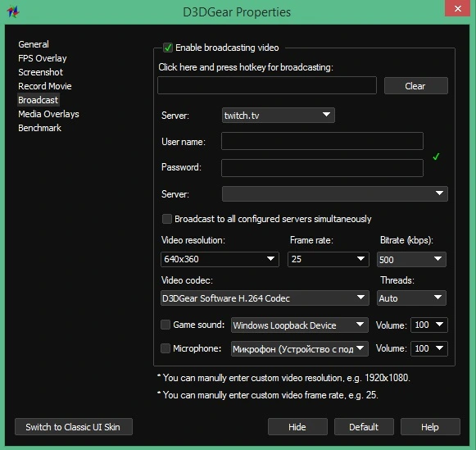This screenshot has height=450, width=476.
Task: Enable the Microphone checkbox
Action: coord(165,348)
